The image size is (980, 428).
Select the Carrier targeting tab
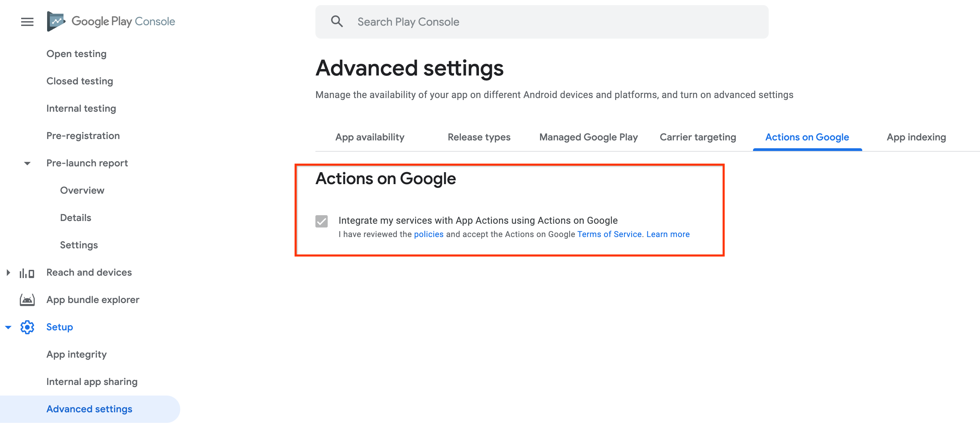pos(698,136)
